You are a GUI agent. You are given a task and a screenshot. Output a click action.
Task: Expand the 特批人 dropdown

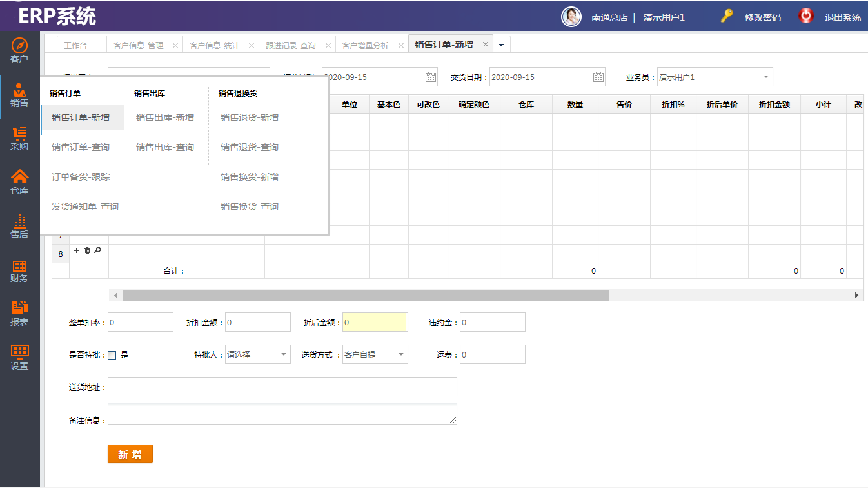[x=284, y=354]
